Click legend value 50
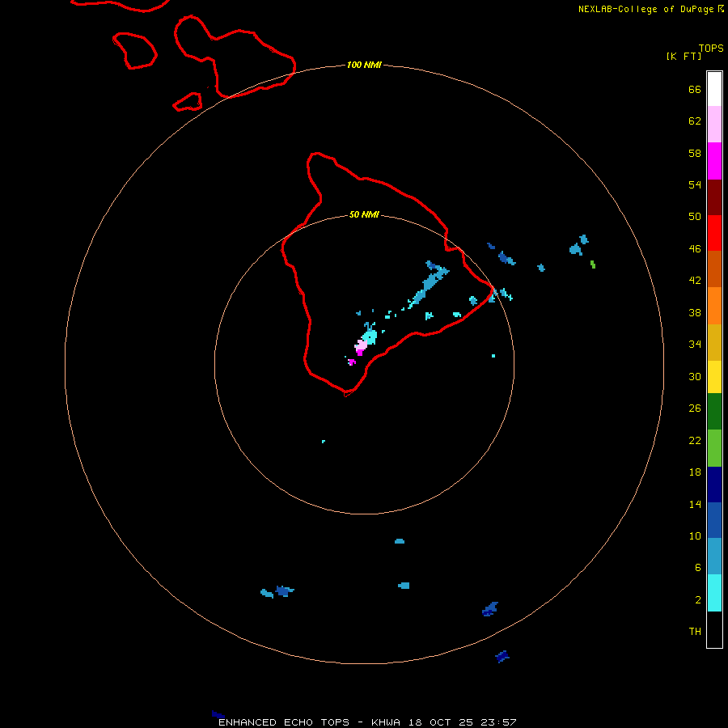 point(695,216)
